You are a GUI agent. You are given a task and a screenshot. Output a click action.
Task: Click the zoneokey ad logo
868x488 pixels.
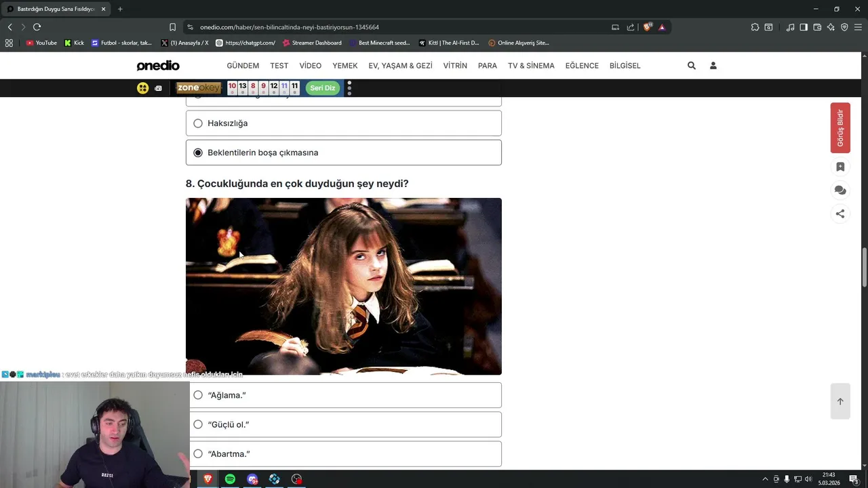click(199, 88)
